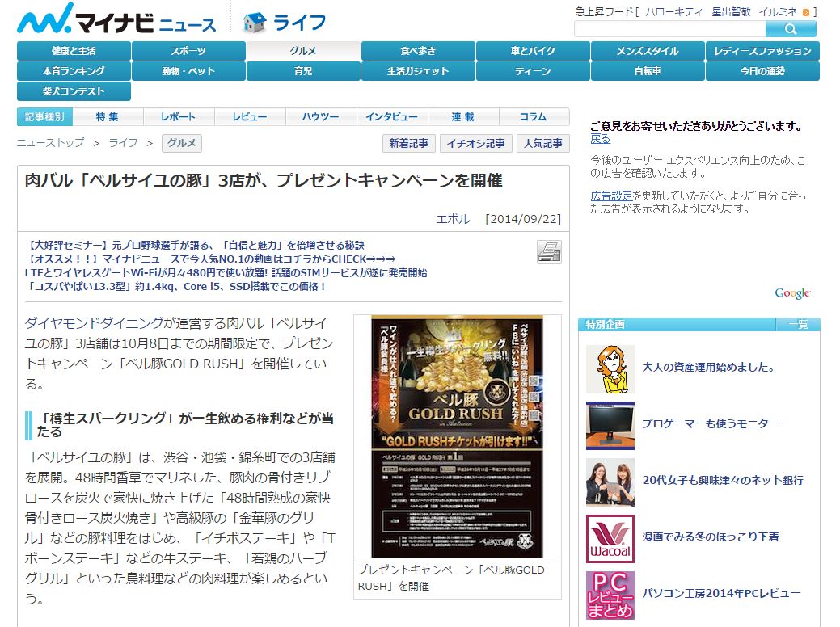This screenshot has width=840, height=627.
Task: Click the monitor photo thumbnail
Action: [610, 426]
